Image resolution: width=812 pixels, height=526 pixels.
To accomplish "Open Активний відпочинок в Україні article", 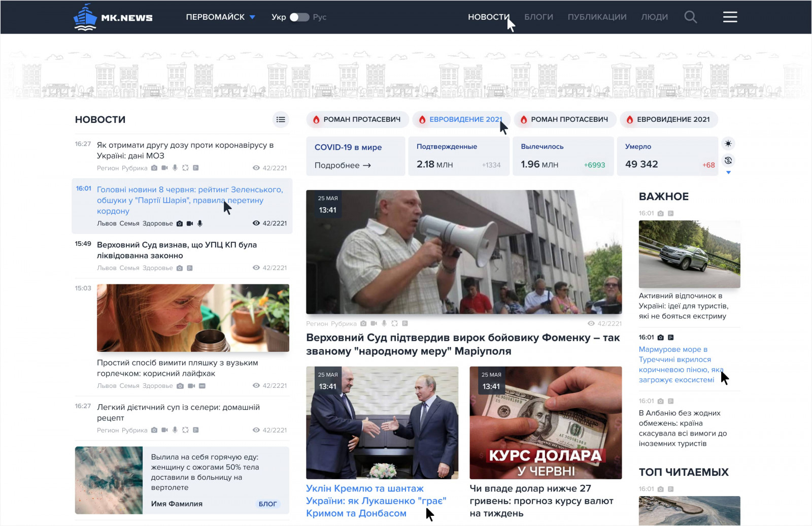I will click(x=684, y=306).
